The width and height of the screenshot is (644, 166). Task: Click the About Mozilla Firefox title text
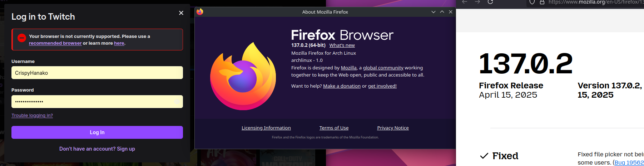(x=325, y=12)
